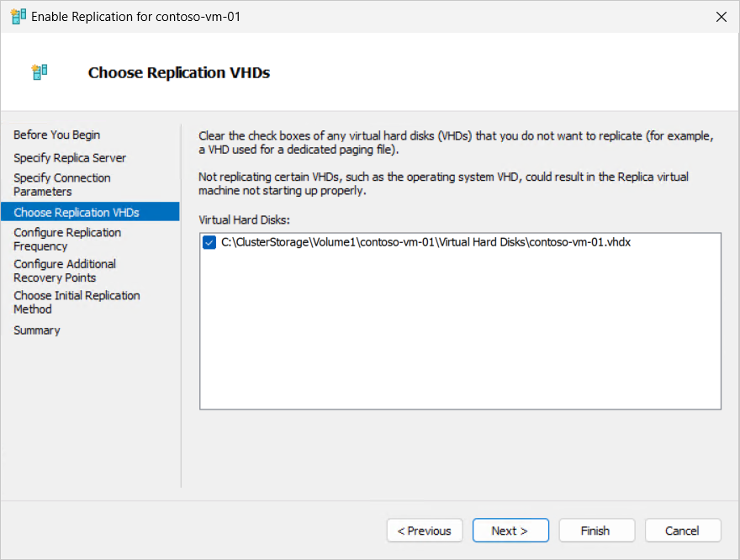740x560 pixels.
Task: Go to the Before You Begin step
Action: click(56, 135)
